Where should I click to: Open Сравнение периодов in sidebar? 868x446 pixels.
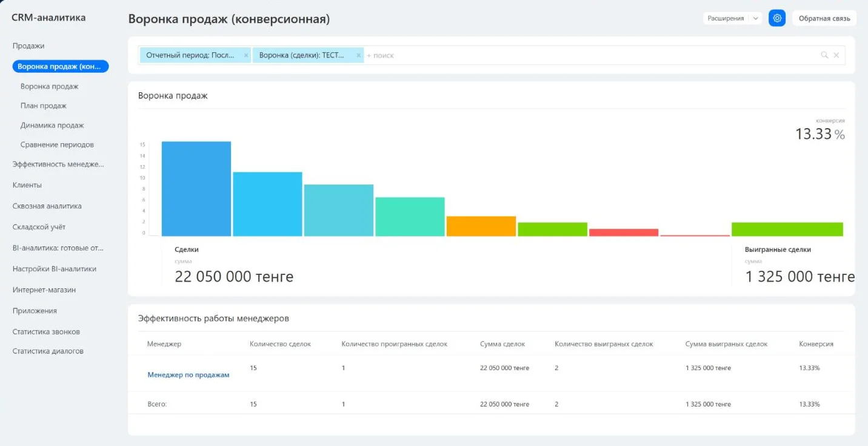(x=57, y=144)
